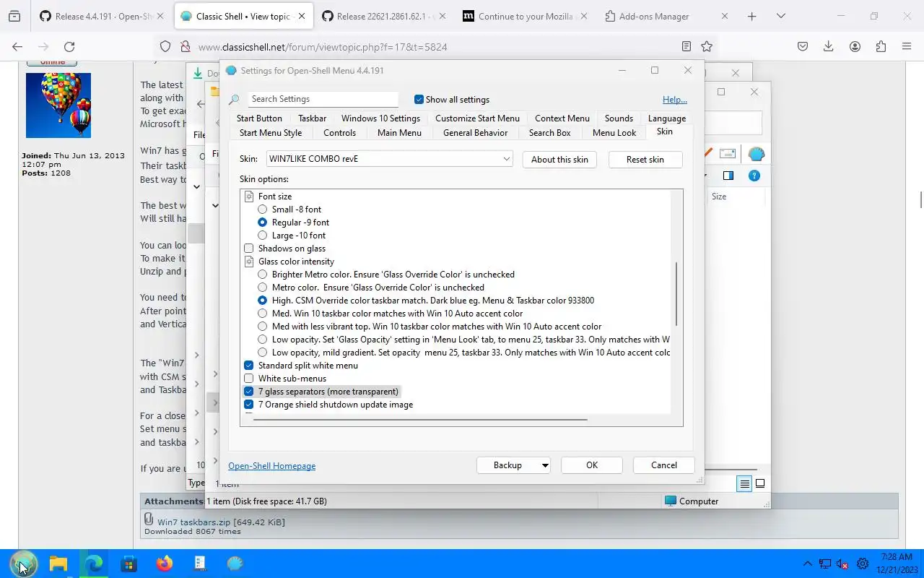924x578 pixels.
Task: Click the Open-Shell Start button orb
Action: [x=22, y=564]
